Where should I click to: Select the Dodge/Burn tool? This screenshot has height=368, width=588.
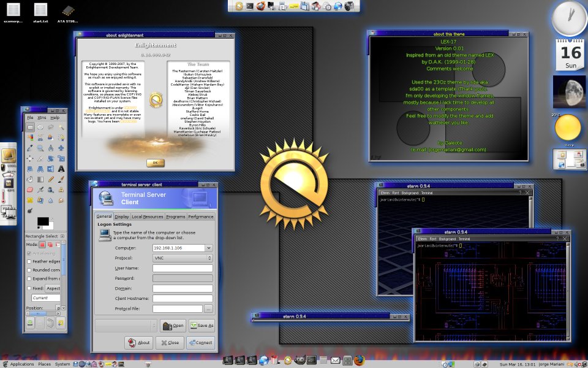30,210
